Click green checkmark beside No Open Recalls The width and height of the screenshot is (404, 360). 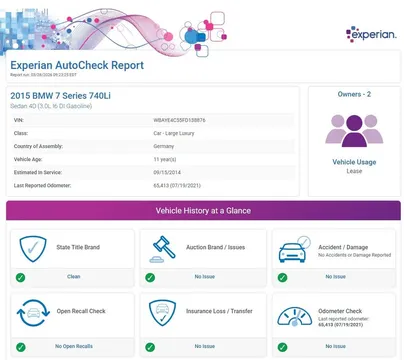point(20,347)
